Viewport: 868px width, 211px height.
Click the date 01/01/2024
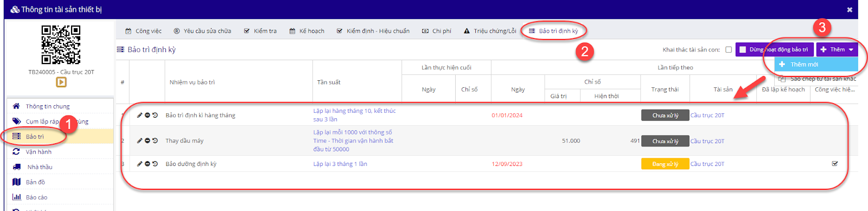[x=507, y=116]
